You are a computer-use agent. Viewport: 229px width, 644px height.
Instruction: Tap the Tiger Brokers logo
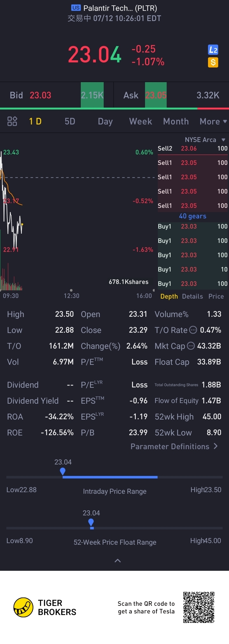coord(24,607)
